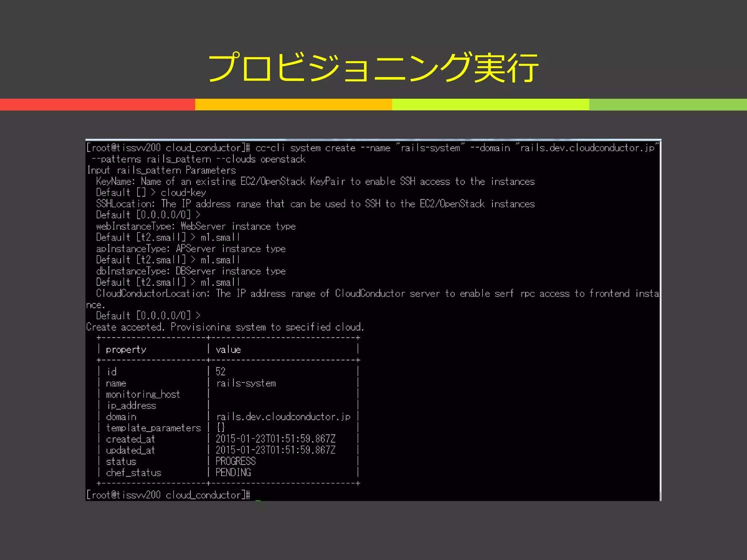Click 'Input rails_pattern Parameters' line
Image resolution: width=747 pixels, height=560 pixels.
click(161, 170)
